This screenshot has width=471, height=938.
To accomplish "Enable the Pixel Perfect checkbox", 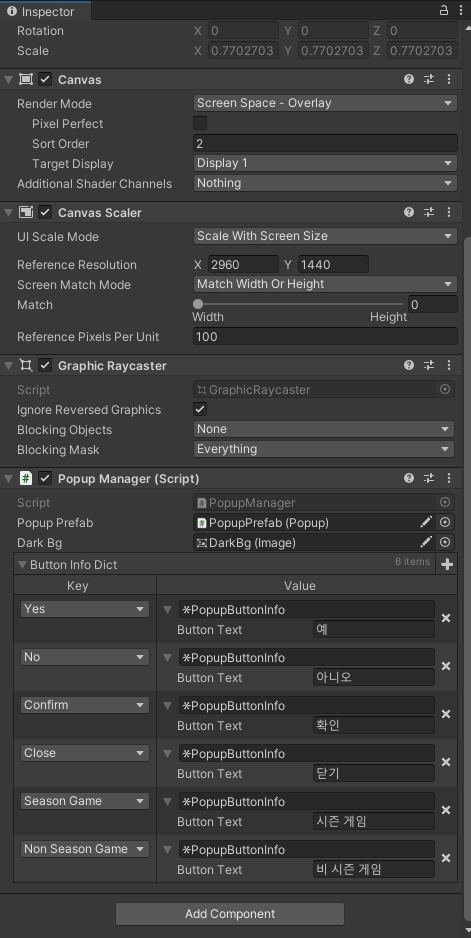I will click(x=200, y=123).
